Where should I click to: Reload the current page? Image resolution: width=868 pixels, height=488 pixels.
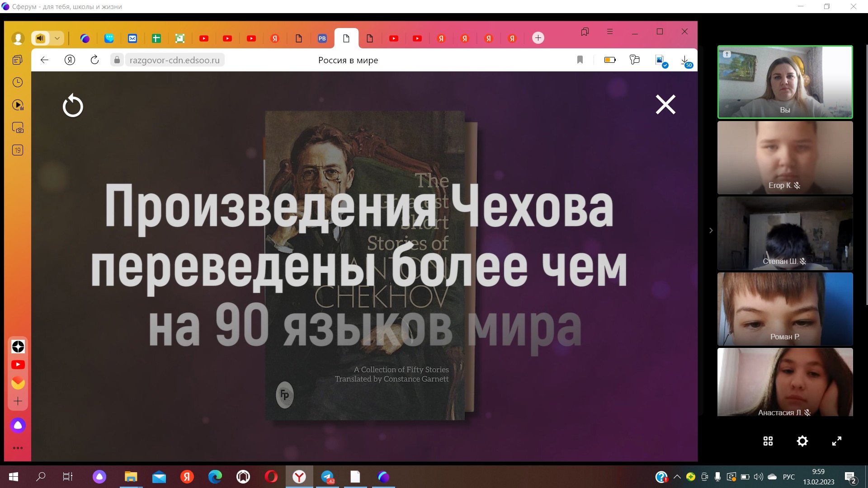tap(94, 60)
